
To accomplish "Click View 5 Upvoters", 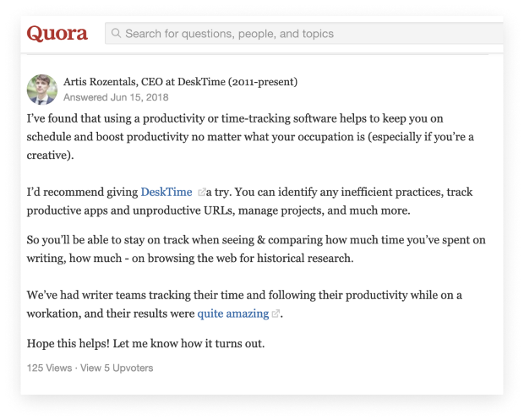I will (x=117, y=368).
